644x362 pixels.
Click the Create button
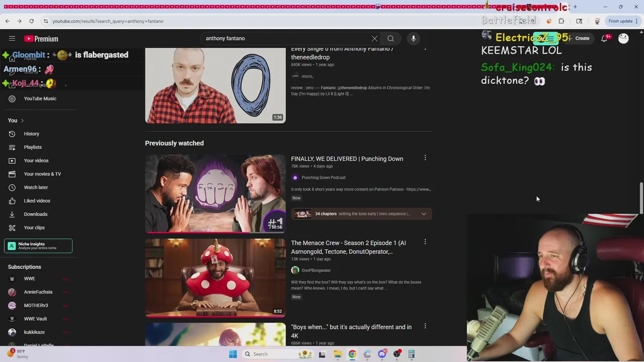[579, 38]
